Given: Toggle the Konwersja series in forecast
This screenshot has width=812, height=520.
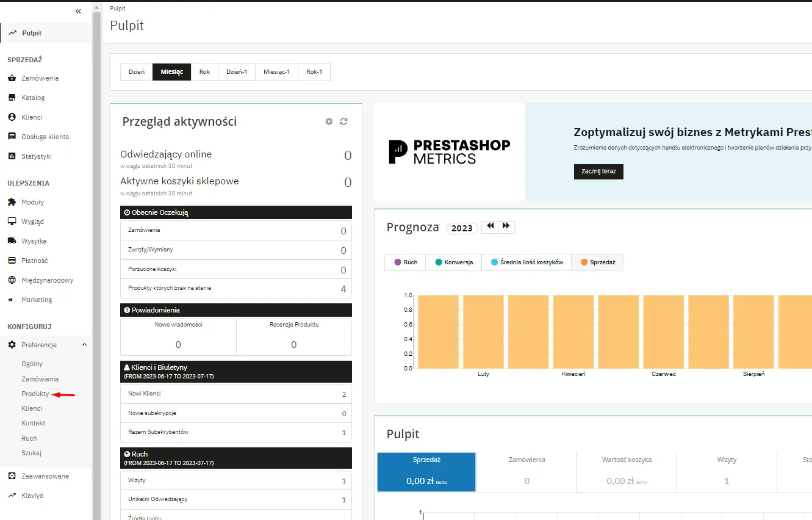Looking at the screenshot, I should point(453,262).
